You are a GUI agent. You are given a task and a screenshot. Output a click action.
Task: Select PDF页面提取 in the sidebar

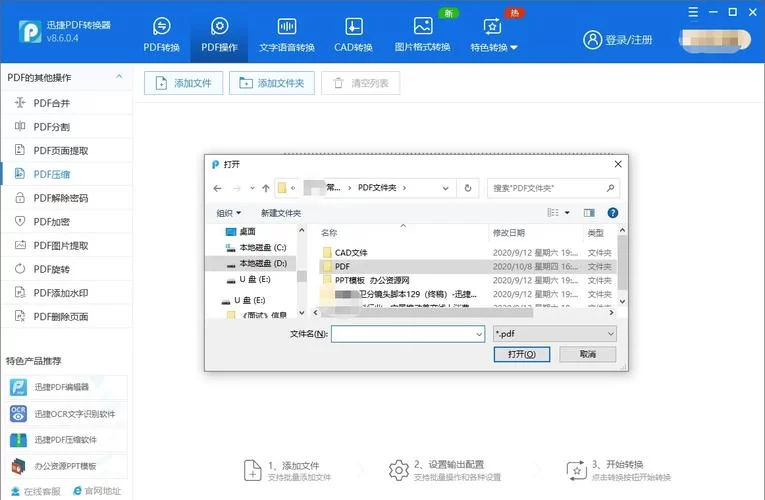[67, 150]
